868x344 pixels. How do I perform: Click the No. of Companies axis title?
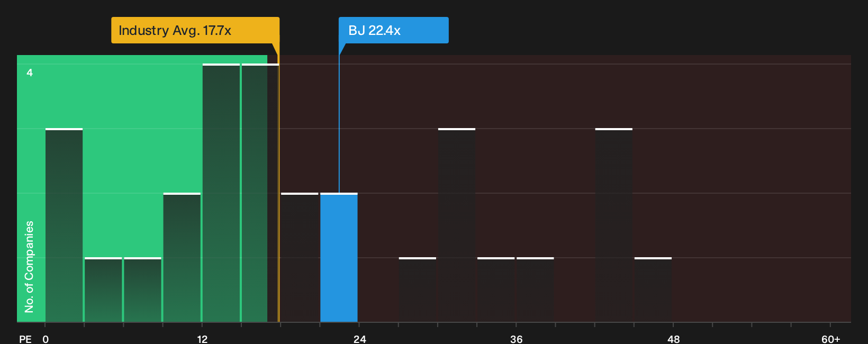(29, 266)
